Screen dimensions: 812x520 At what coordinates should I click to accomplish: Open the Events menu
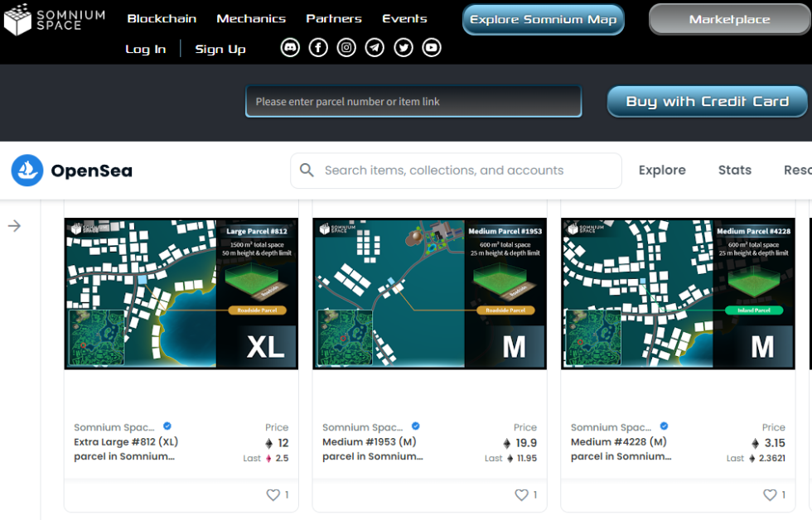coord(404,18)
